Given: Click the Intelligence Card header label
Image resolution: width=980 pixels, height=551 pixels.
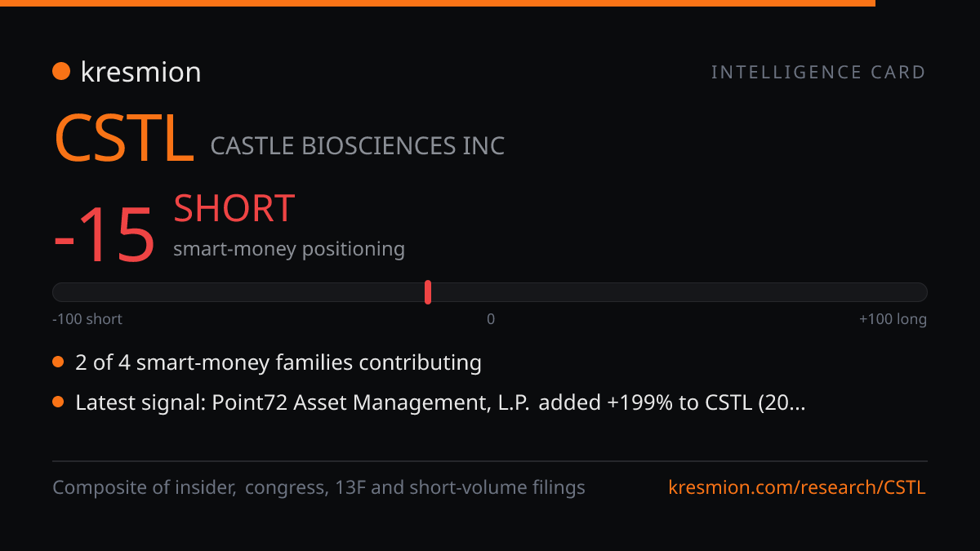Looking at the screenshot, I should (x=818, y=73).
